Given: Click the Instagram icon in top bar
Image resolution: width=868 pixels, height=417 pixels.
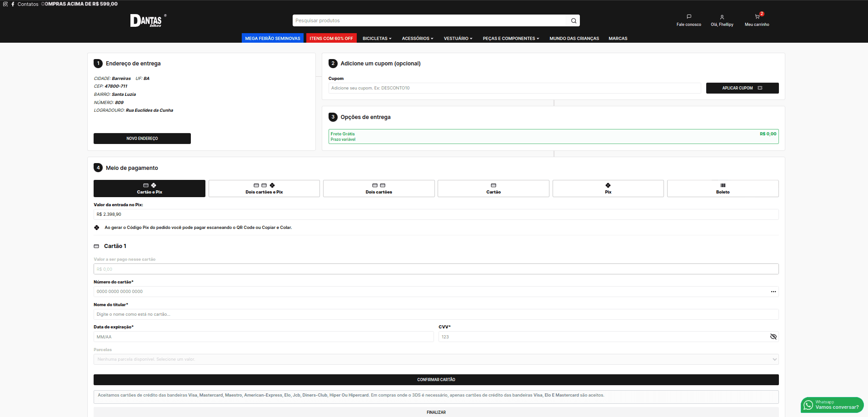Looking at the screenshot, I should 5,4.
